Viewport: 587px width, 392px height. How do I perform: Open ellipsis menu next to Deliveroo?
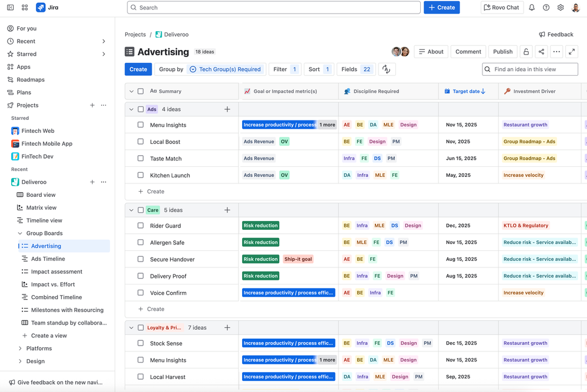point(103,182)
